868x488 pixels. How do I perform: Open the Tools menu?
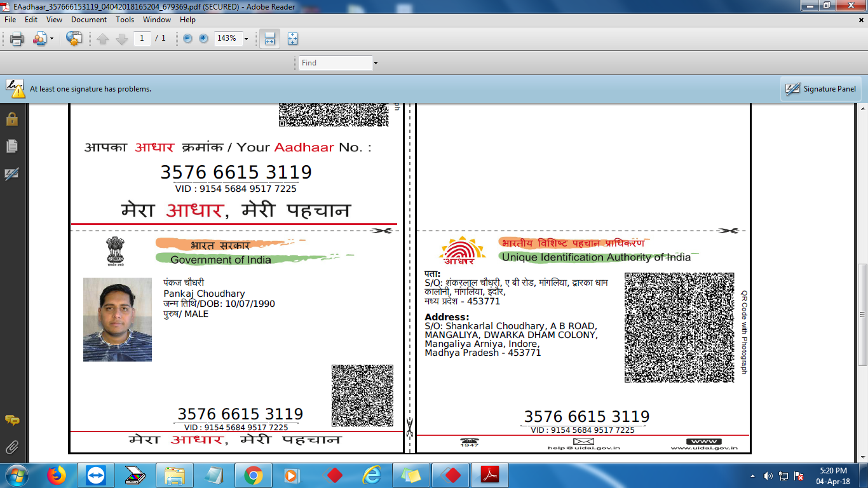(x=125, y=20)
